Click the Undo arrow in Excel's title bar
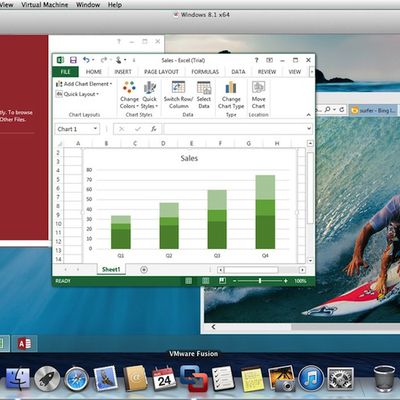This screenshot has height=400, width=400. [86, 60]
